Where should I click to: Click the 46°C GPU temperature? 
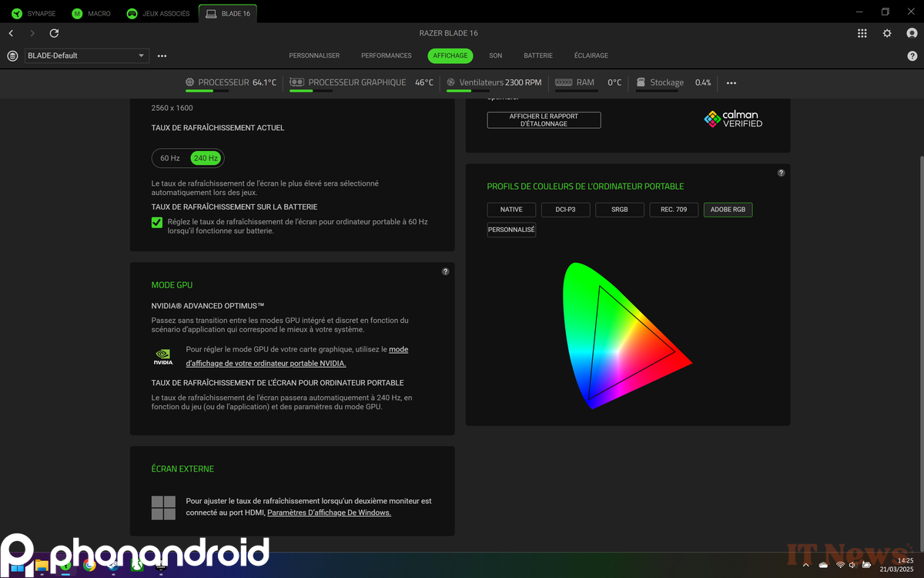point(424,82)
